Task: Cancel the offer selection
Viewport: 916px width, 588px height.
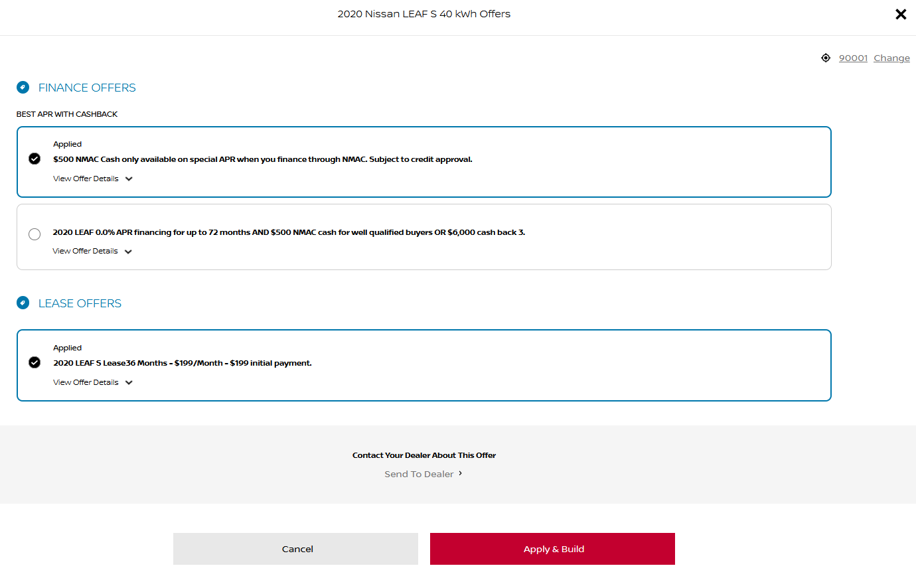Action: click(x=295, y=549)
